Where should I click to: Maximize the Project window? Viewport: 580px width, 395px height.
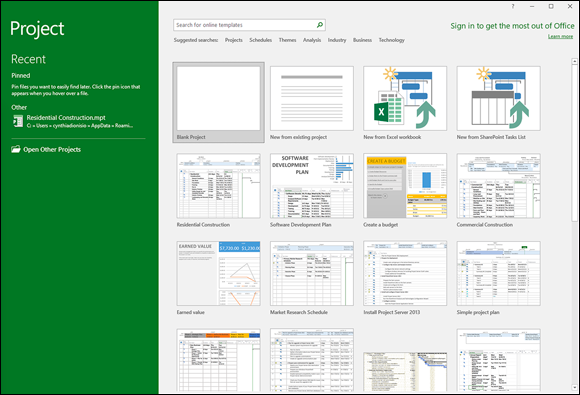tap(551, 6)
